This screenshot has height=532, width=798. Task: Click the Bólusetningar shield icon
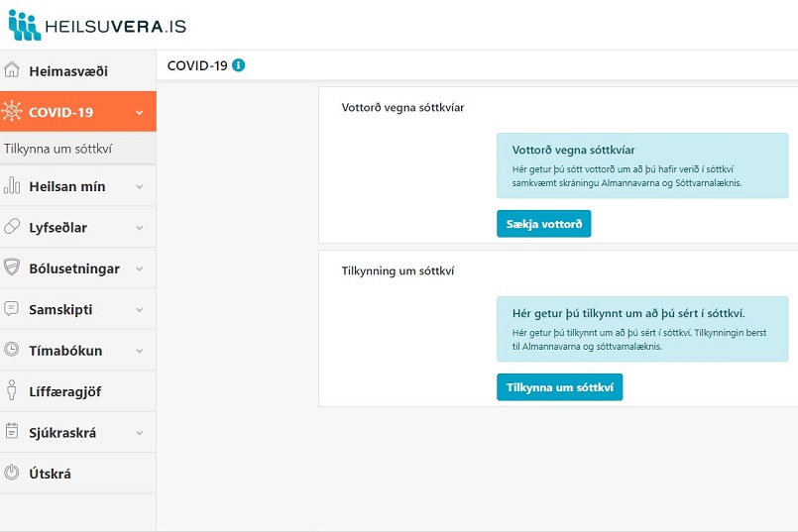pos(12,267)
